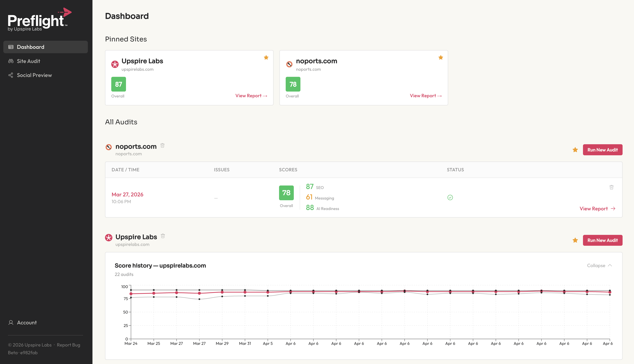
Task: Click the noports.com favicon on pinned card
Action: click(289, 64)
